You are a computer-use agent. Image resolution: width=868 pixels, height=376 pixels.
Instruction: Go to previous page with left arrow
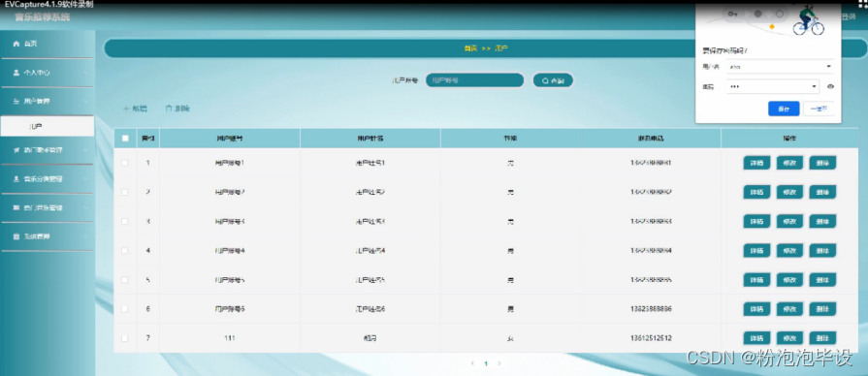pyautogui.click(x=472, y=363)
